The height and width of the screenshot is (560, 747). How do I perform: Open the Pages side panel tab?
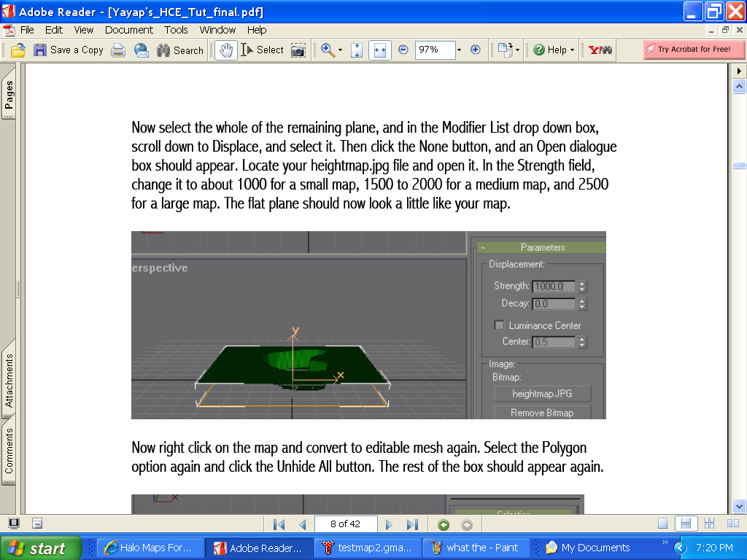(9, 94)
